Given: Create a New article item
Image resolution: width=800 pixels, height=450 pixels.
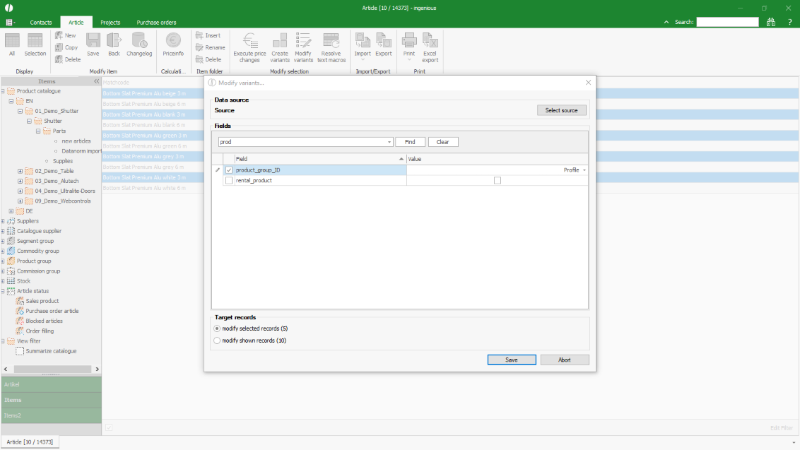Looking at the screenshot, I should click(66, 36).
